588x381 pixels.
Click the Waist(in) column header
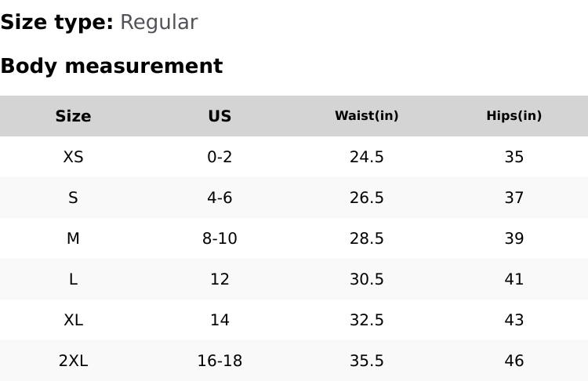coord(366,116)
